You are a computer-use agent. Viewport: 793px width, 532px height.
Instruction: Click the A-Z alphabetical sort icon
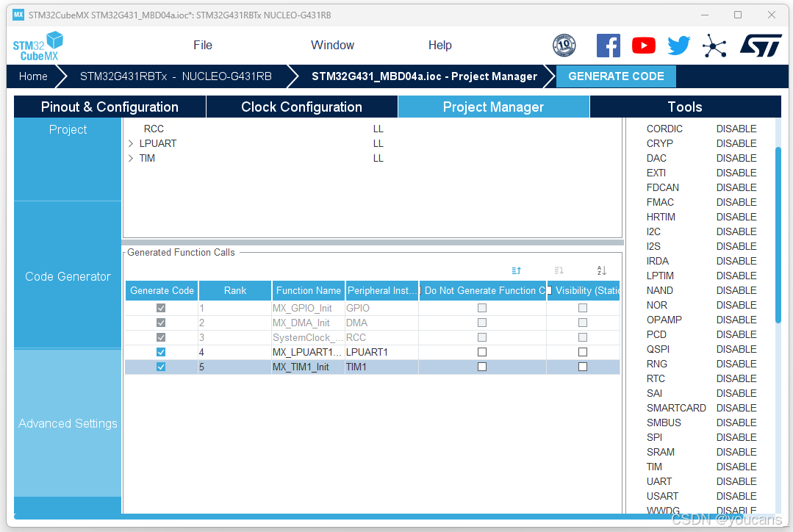(x=601, y=270)
